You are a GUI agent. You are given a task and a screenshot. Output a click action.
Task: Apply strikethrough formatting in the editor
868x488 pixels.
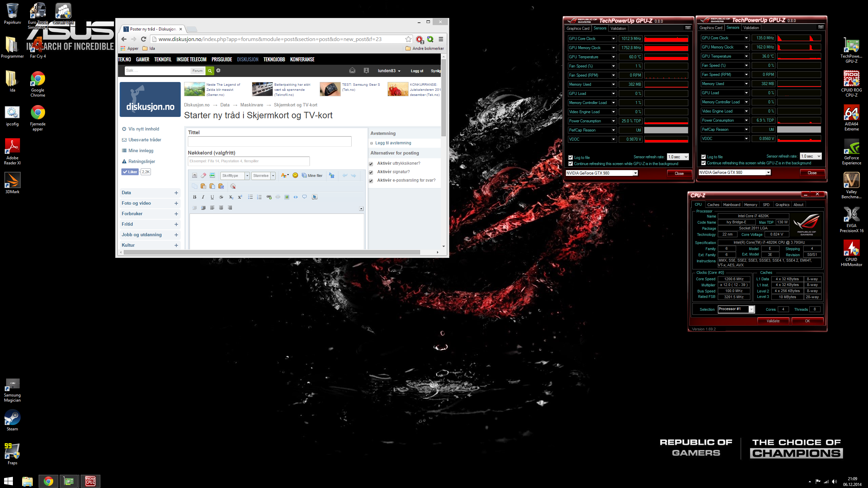pos(221,197)
